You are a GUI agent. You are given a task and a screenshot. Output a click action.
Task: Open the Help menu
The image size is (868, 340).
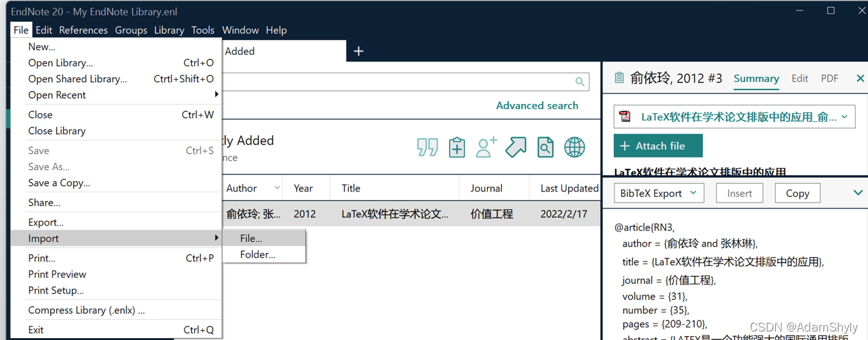point(276,30)
